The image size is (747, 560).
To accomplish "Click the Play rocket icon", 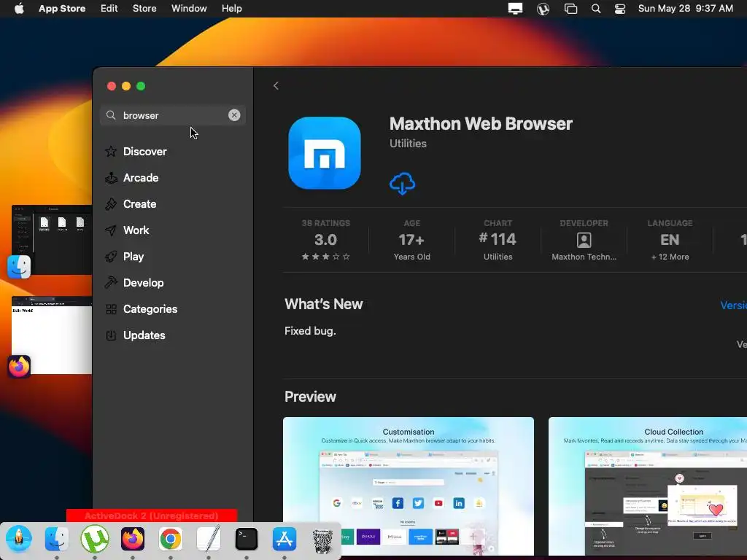I will click(111, 256).
